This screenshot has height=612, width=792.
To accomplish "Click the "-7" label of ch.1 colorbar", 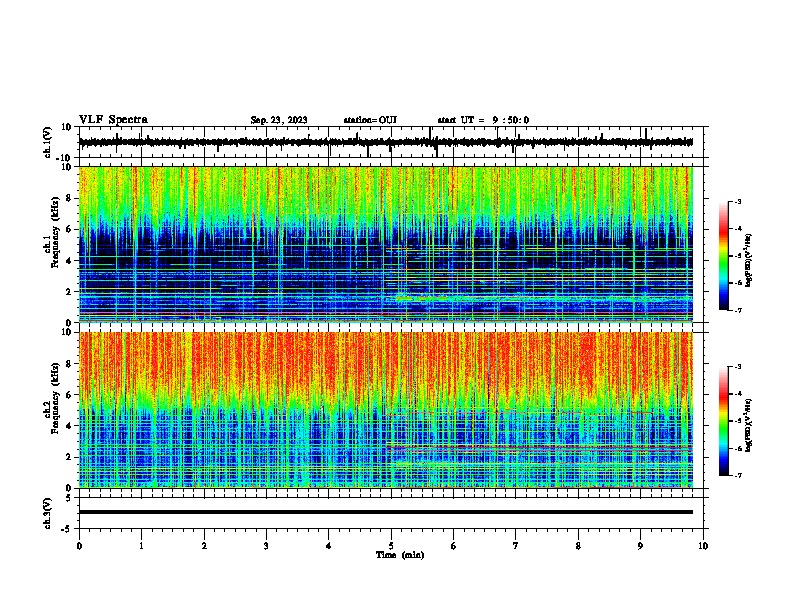I will click(737, 310).
